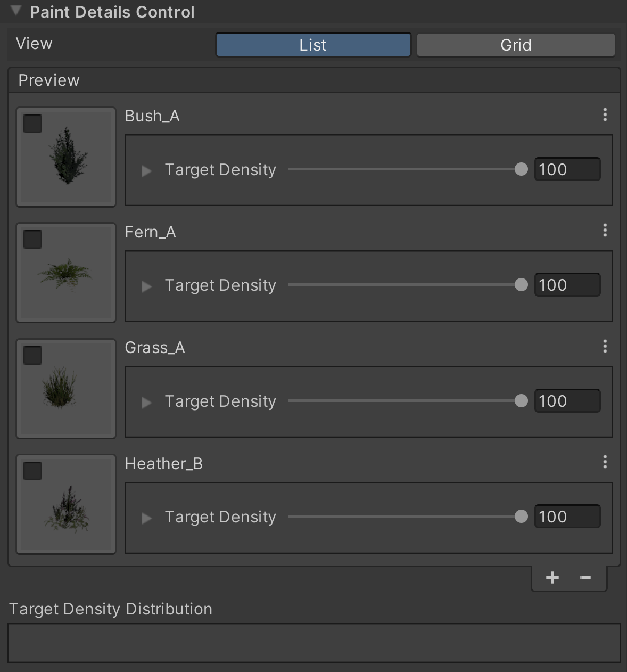Open the Grass_A three-dot options menu
The width and height of the screenshot is (627, 672).
coord(605,347)
